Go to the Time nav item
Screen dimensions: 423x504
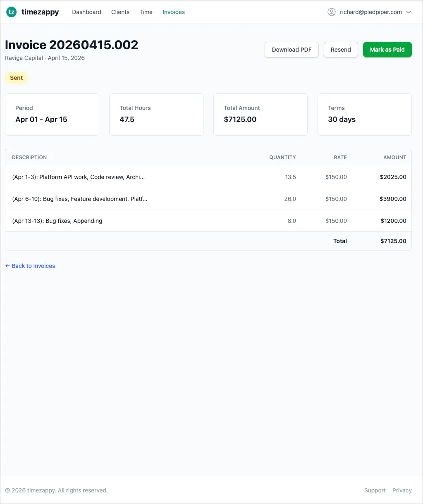(146, 12)
